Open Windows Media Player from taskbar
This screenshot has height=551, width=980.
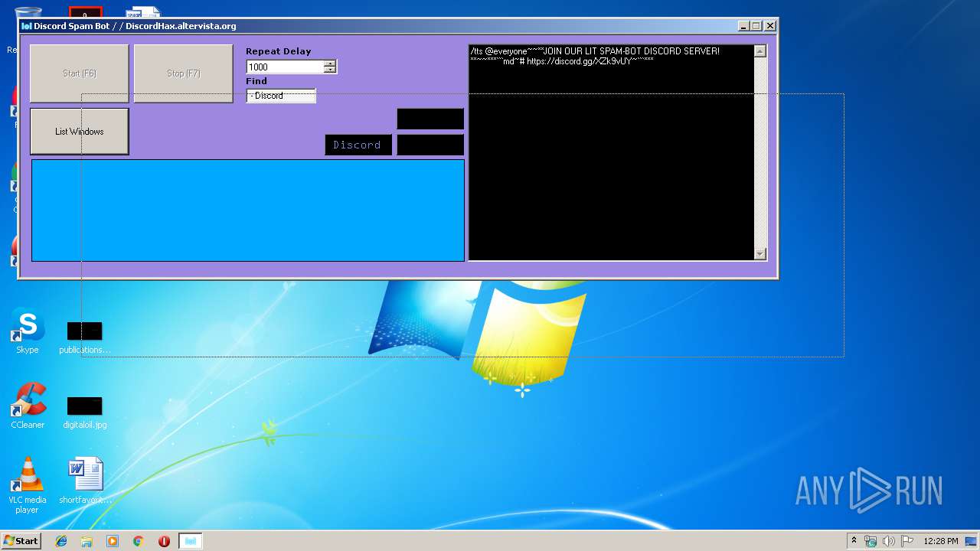tap(113, 541)
